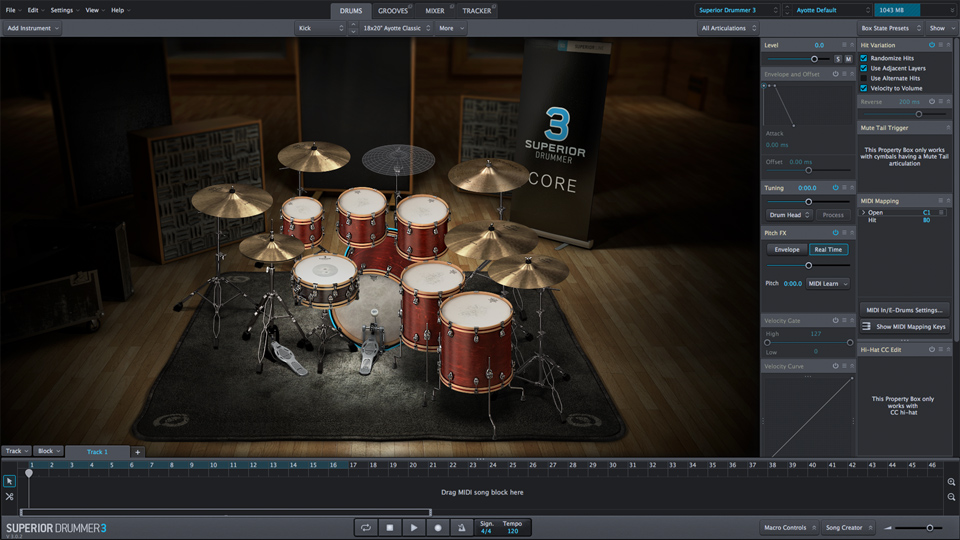Open the Pitch FX box menu icon
Screen dimensions: 960x540
(844, 233)
